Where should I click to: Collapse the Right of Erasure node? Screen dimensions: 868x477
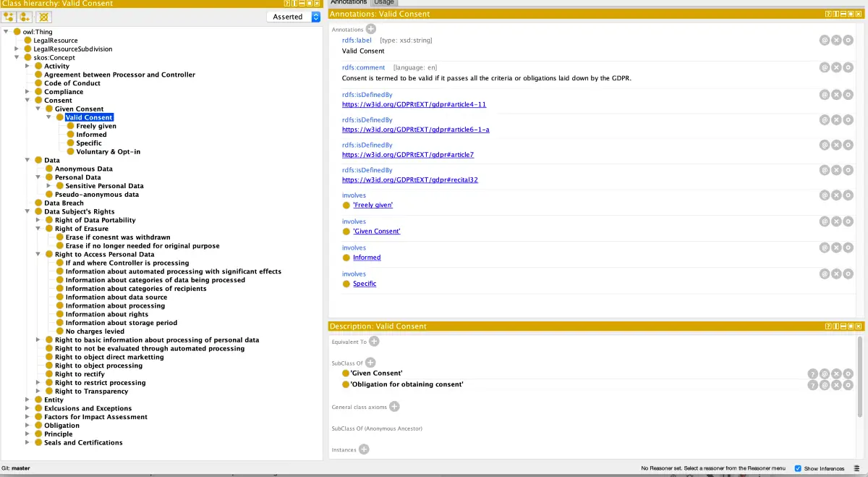coord(38,229)
